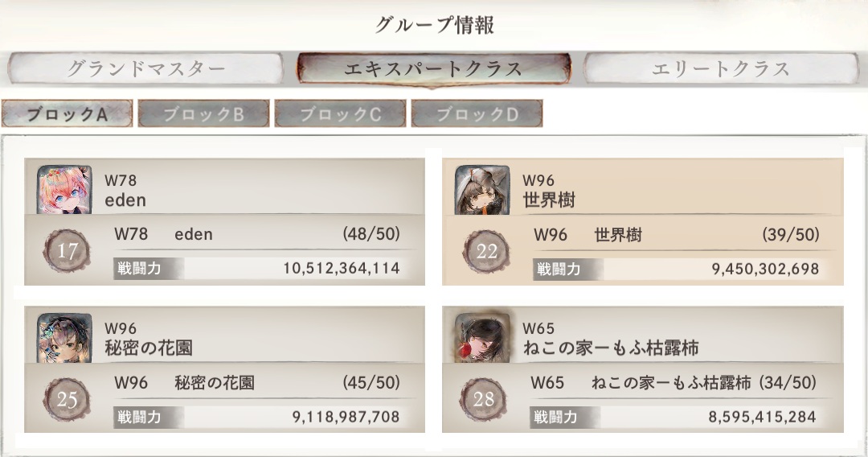This screenshot has width=868, height=457.
Task: Click the 世界樹 member count (39/50)
Action: coord(790,235)
